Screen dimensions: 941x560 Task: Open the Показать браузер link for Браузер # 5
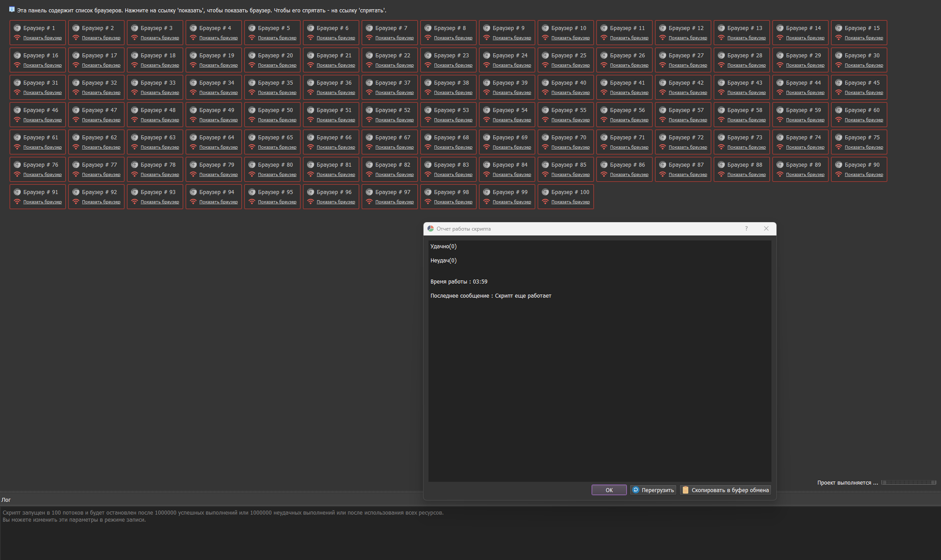pyautogui.click(x=277, y=38)
